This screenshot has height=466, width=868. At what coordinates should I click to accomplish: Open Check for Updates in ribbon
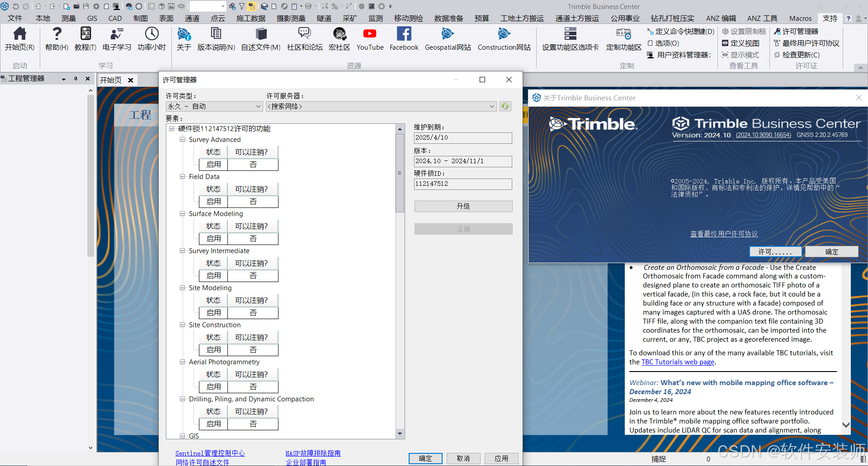click(797, 55)
